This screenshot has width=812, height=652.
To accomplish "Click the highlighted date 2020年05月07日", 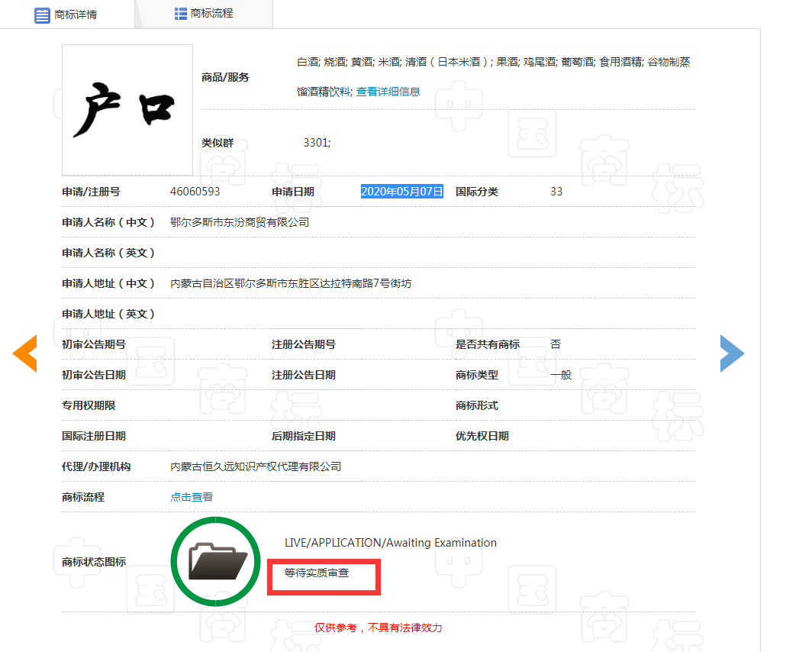I will tap(402, 192).
